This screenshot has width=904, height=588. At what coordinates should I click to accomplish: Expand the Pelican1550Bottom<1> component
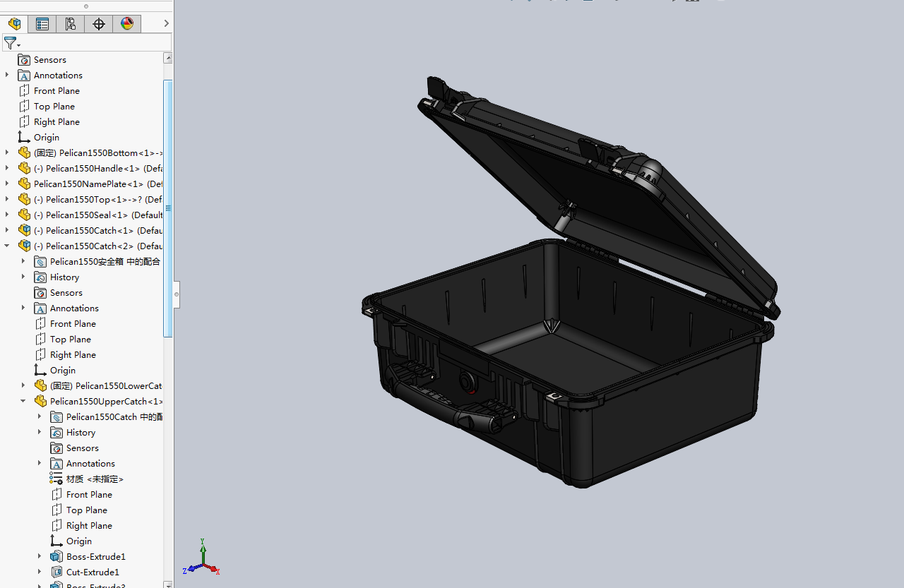pyautogui.click(x=7, y=153)
